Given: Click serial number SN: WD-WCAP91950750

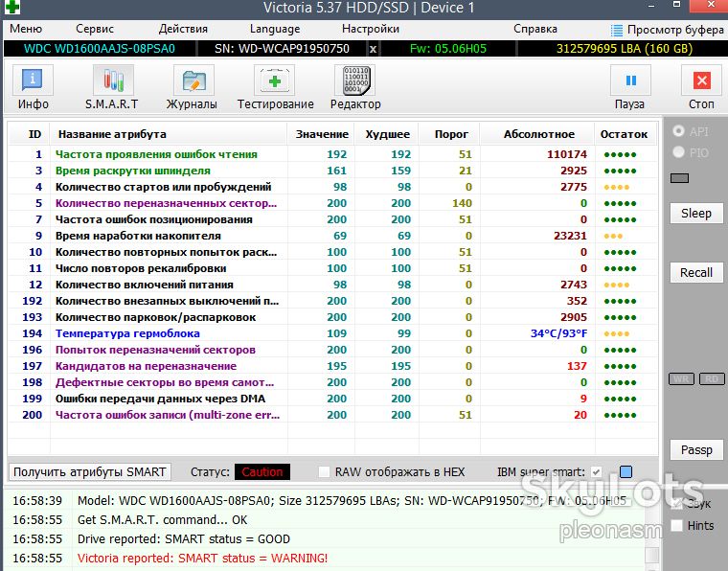Looking at the screenshot, I should click(282, 49).
